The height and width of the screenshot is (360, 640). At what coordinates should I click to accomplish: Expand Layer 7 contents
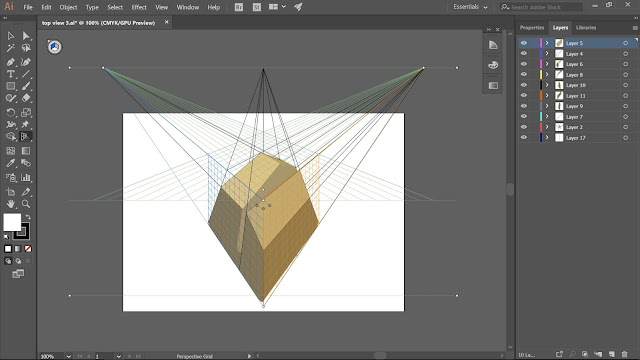pyautogui.click(x=547, y=117)
